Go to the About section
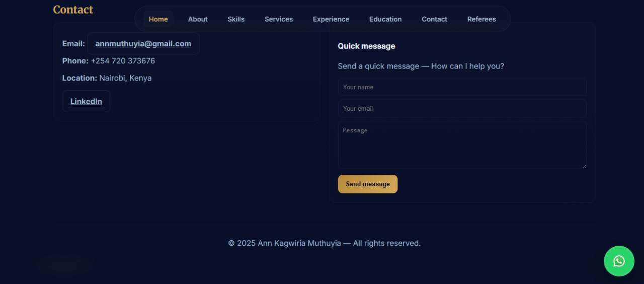644x284 pixels. [x=198, y=19]
